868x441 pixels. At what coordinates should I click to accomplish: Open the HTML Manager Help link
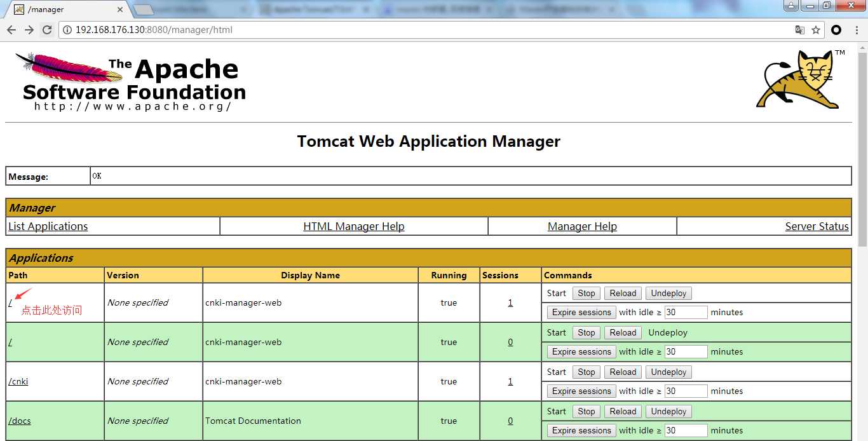click(354, 226)
